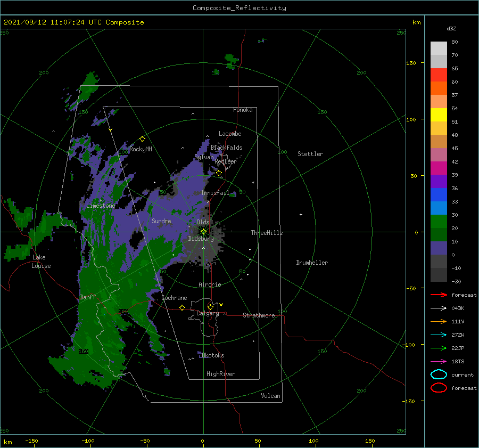Click the Strathmore label
479x448 pixels.
[x=259, y=315]
